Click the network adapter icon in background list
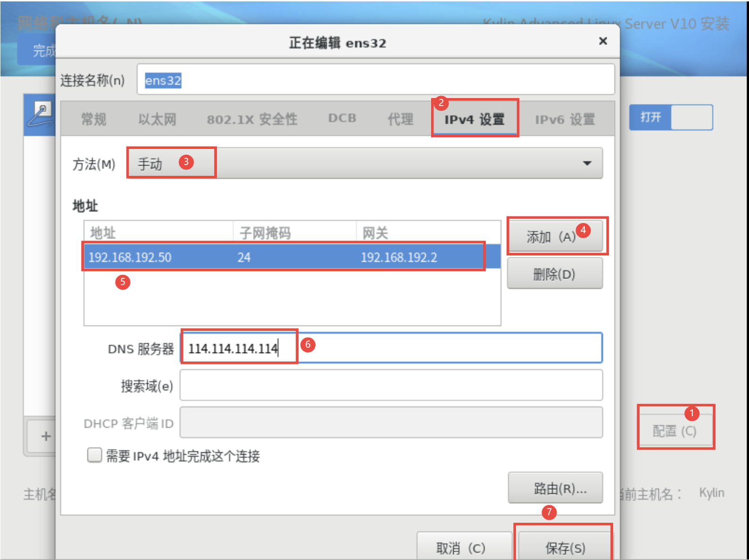This screenshot has height=560, width=749. point(41,115)
